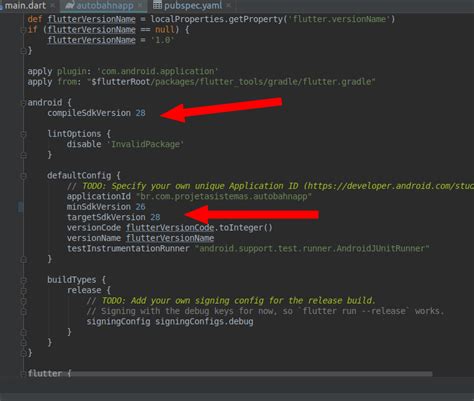This screenshot has width=474, height=401.
Task: Select the autobahnapp build file tab
Action: coord(105,6)
